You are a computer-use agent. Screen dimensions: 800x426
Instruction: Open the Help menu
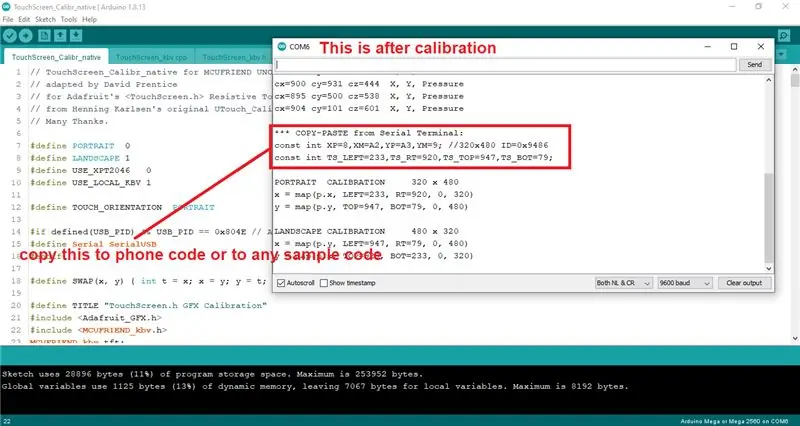89,19
